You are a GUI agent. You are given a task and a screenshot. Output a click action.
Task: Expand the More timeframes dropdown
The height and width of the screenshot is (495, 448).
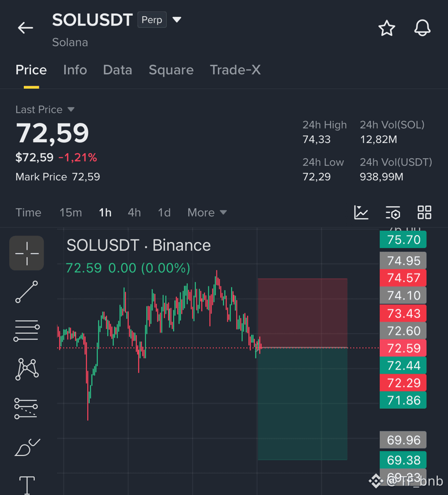[207, 212]
